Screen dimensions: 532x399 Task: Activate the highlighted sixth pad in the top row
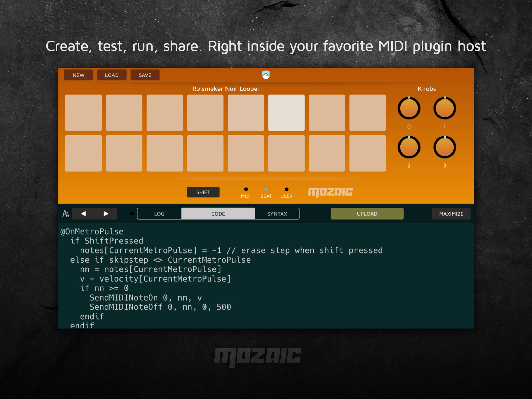[286, 112]
